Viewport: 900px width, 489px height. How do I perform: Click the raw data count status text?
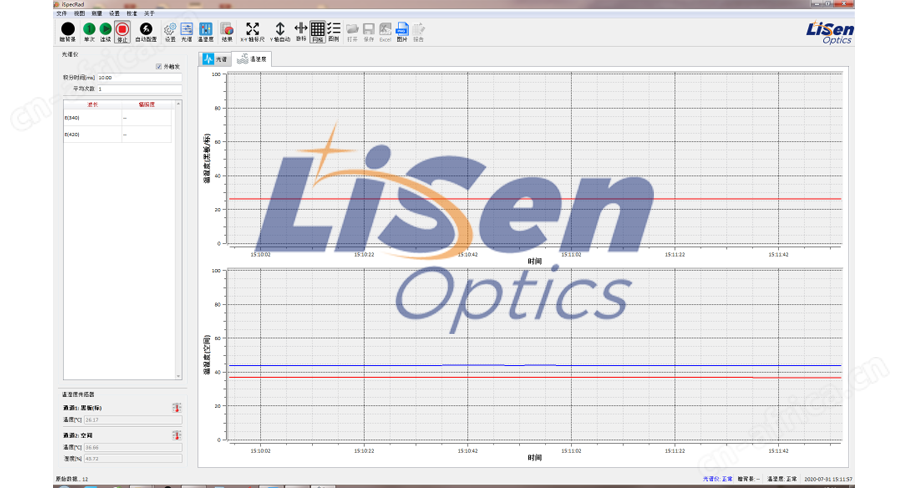click(72, 479)
